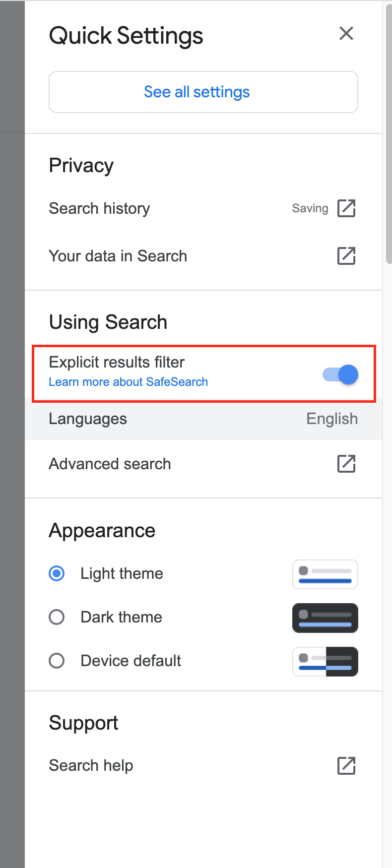
Task: Click the Device default preview thumbnail
Action: pyautogui.click(x=325, y=662)
